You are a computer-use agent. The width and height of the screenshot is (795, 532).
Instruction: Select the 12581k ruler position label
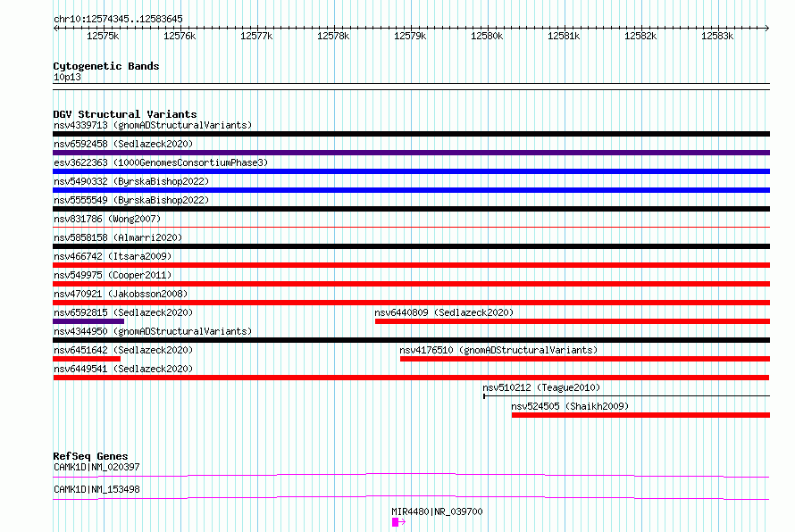click(564, 36)
